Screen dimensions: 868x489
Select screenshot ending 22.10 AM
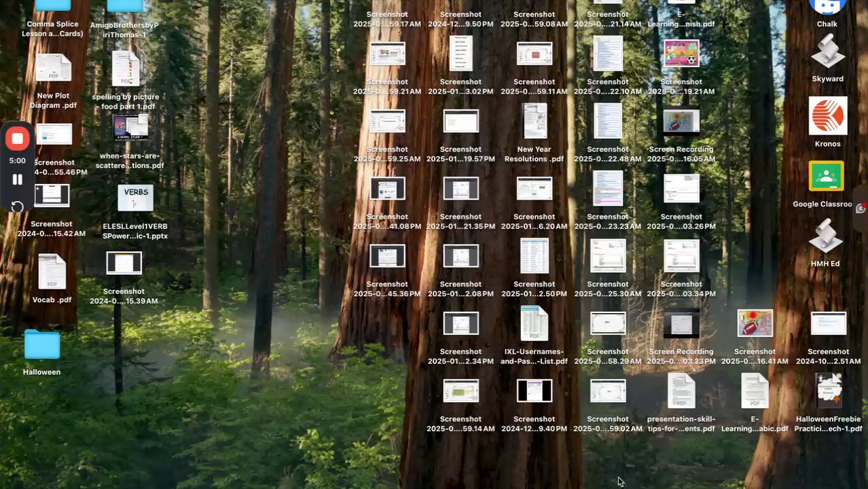[x=608, y=54]
